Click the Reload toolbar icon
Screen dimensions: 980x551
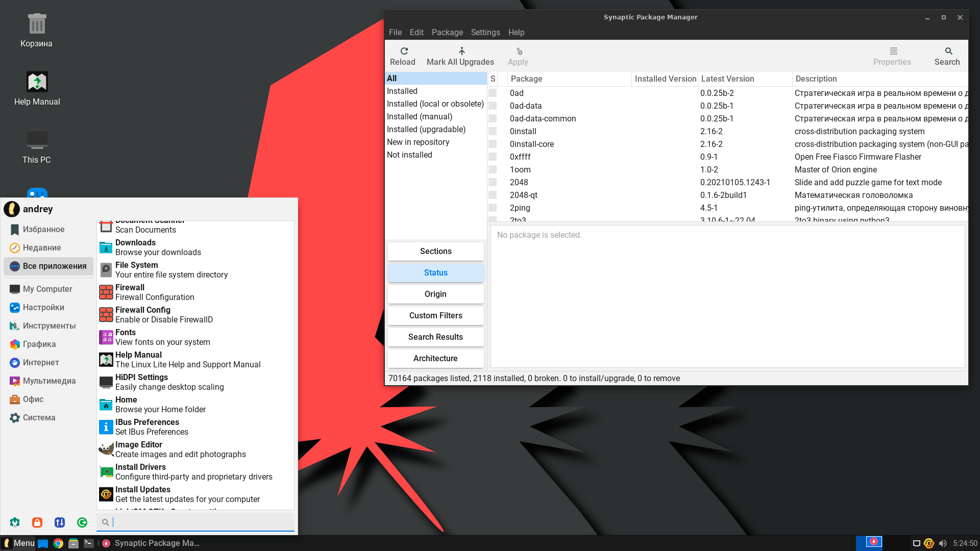pos(404,51)
